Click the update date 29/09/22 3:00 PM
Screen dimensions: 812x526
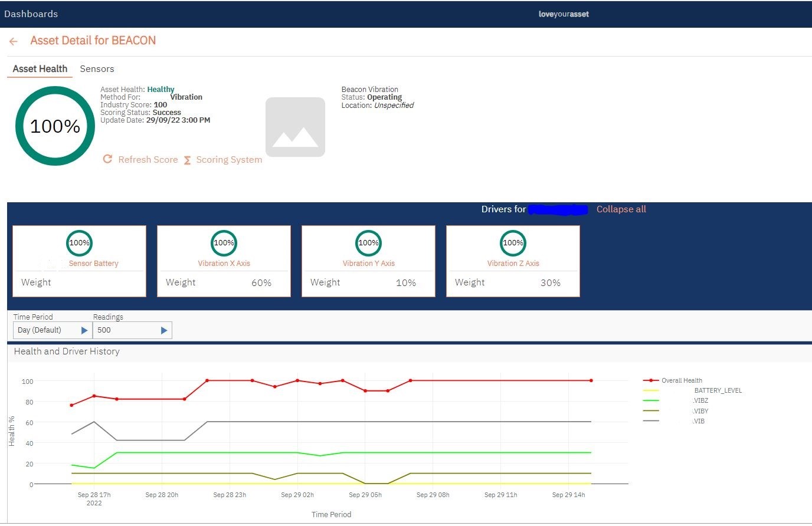178,120
